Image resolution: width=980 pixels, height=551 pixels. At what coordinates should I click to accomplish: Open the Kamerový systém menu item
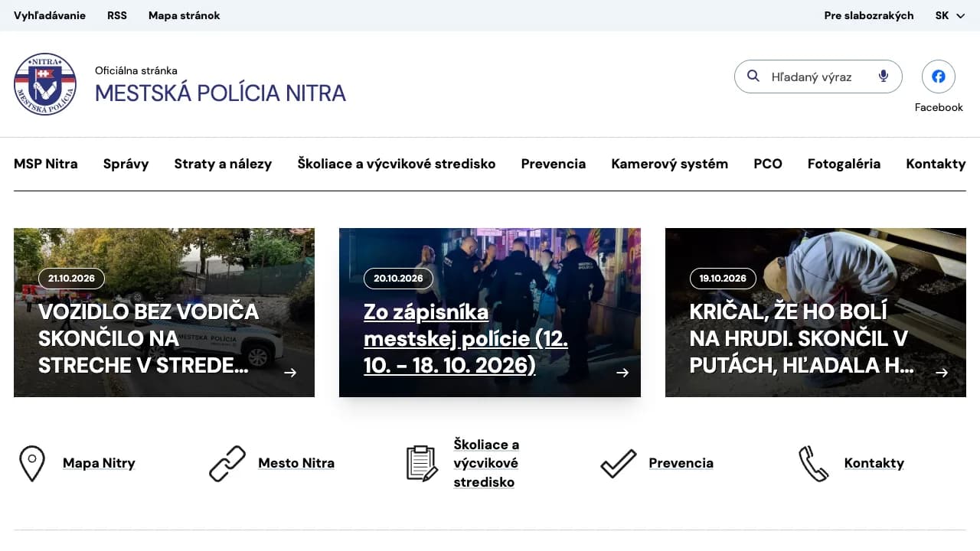click(670, 164)
